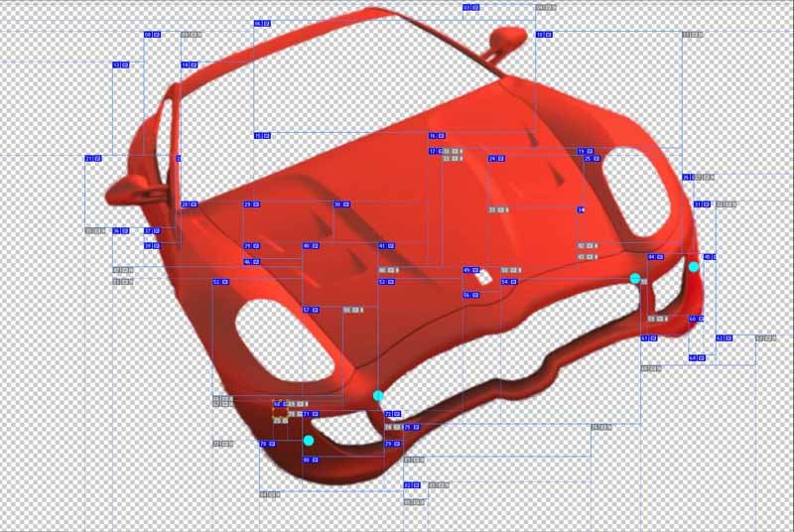794x532 pixels.
Task: Select the slice 15 badge on the hood
Action: tap(258, 135)
